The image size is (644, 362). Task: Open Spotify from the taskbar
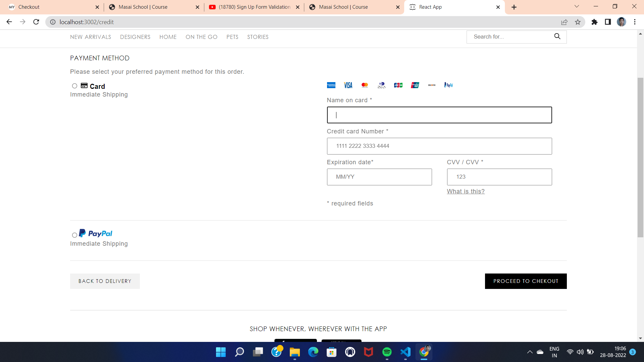[x=387, y=352]
